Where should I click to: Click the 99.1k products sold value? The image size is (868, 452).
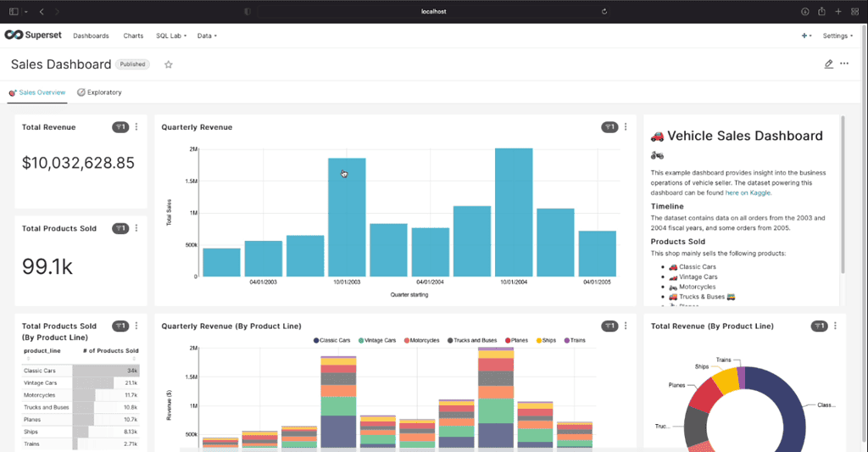coord(47,266)
